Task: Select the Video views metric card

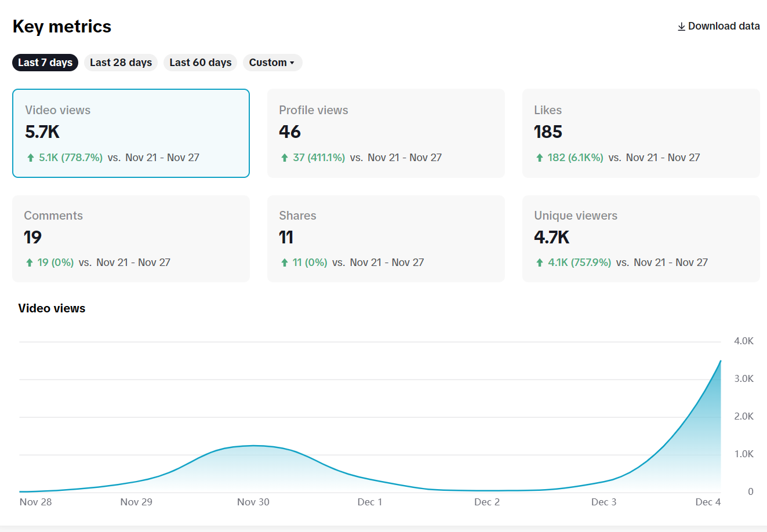Action: point(131,133)
